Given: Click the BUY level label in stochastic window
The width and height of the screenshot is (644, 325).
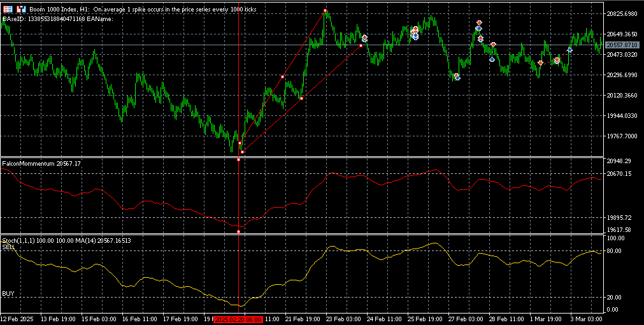Looking at the screenshot, I should click(8, 294).
